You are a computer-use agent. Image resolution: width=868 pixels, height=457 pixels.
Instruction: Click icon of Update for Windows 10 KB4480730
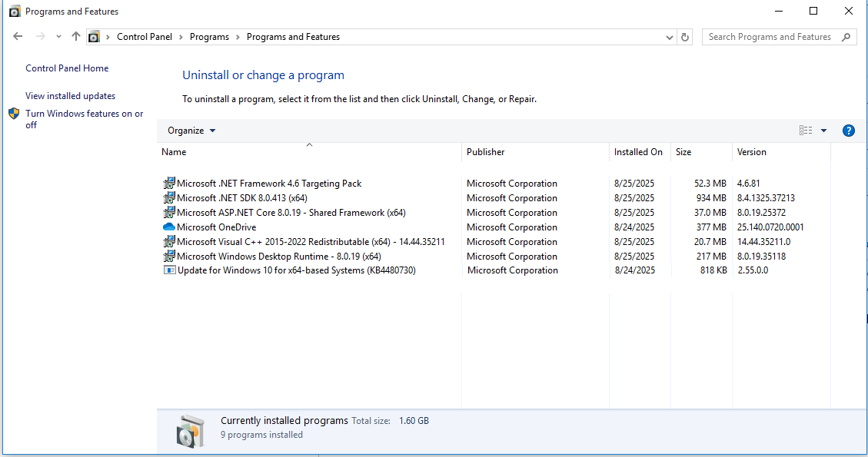pyautogui.click(x=169, y=270)
